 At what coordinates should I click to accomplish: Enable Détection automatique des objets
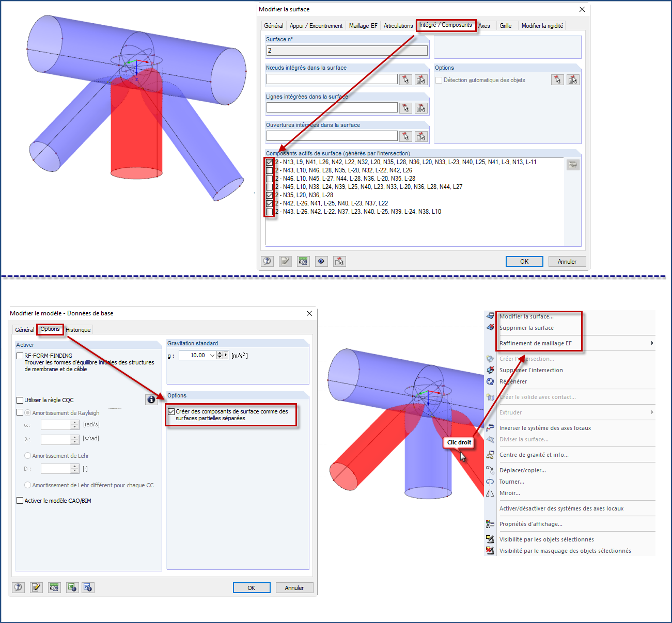(x=439, y=80)
